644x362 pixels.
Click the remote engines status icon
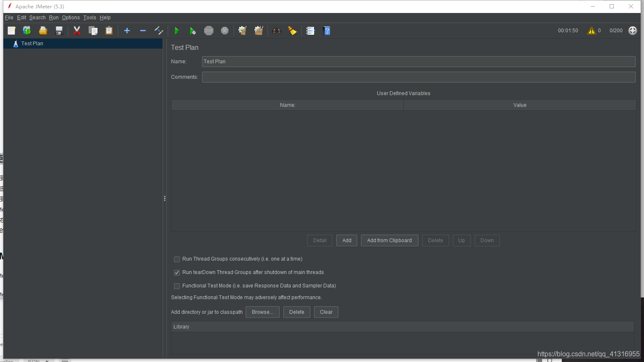click(x=633, y=31)
